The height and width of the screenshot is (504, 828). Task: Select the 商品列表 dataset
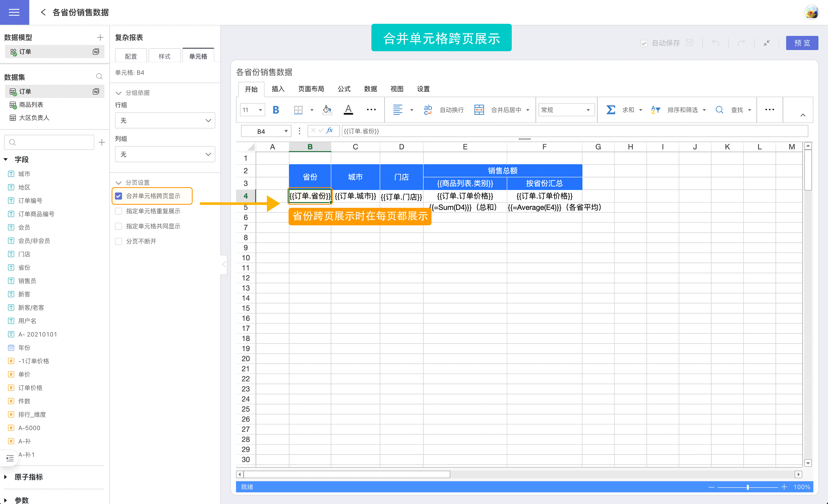click(x=31, y=105)
